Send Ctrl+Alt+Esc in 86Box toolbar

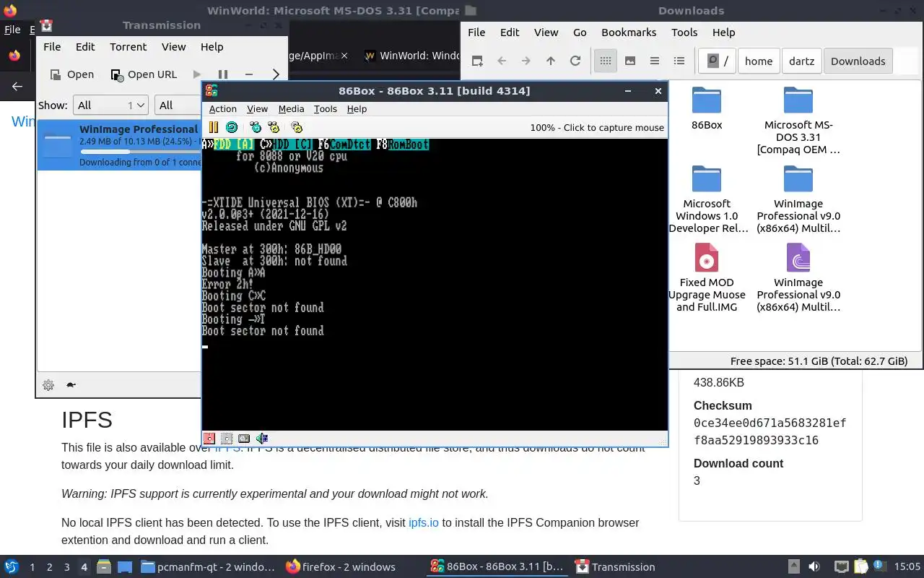coord(273,127)
